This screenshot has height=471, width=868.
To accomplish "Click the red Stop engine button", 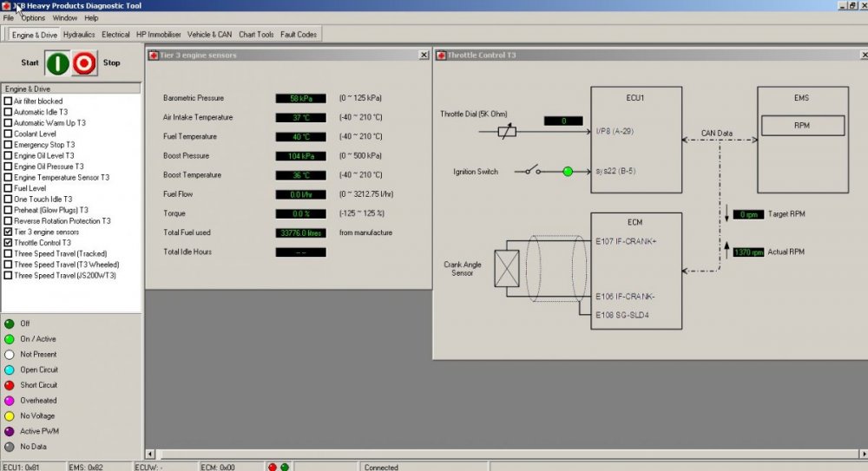I will [84, 63].
